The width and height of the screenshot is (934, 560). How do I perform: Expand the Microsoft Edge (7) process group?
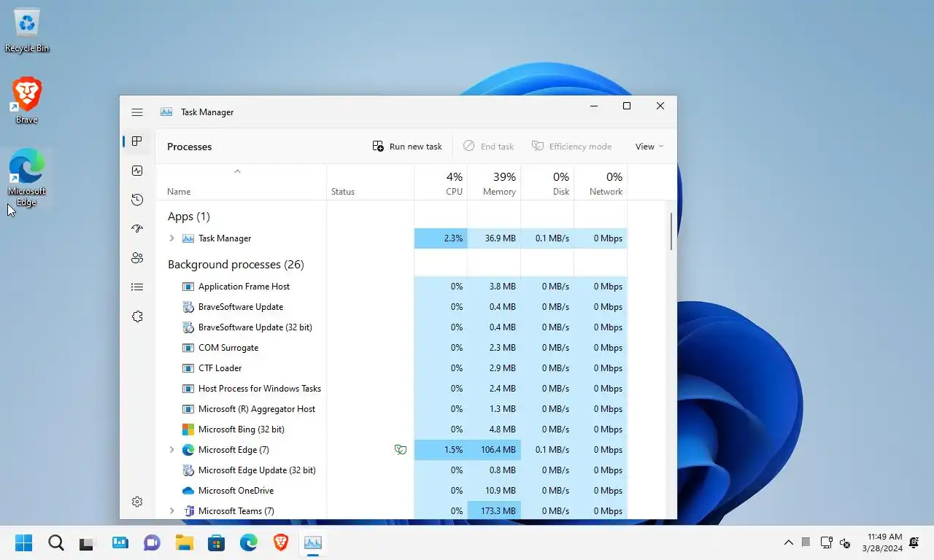[x=172, y=450]
